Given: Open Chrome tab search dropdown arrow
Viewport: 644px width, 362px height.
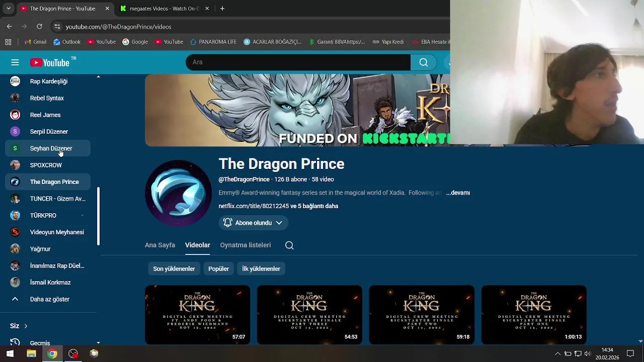Looking at the screenshot, I should click(x=8, y=9).
